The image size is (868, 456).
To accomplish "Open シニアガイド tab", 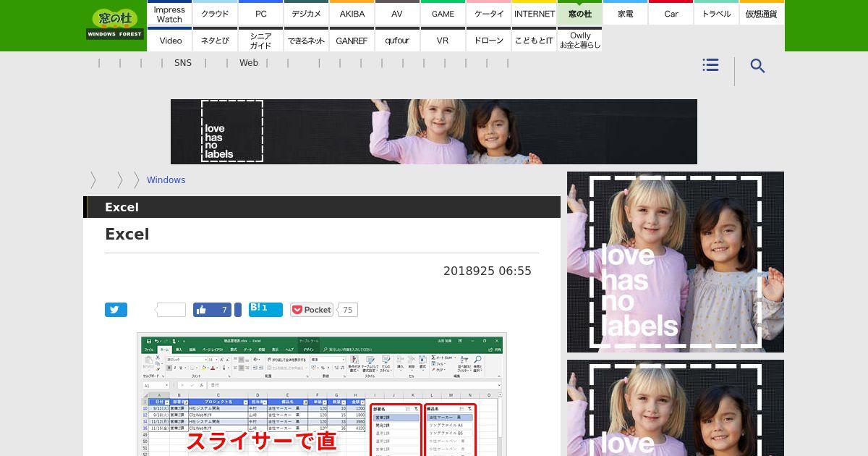I will point(261,41).
